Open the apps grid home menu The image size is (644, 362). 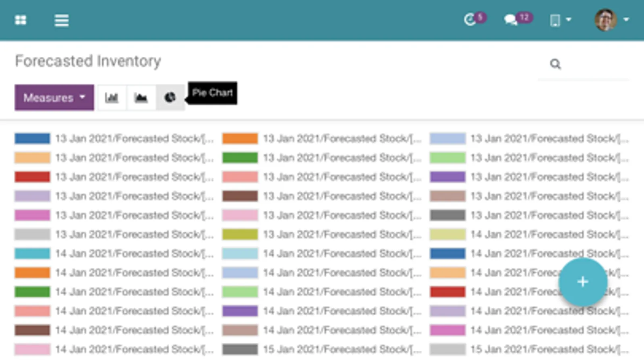(21, 20)
